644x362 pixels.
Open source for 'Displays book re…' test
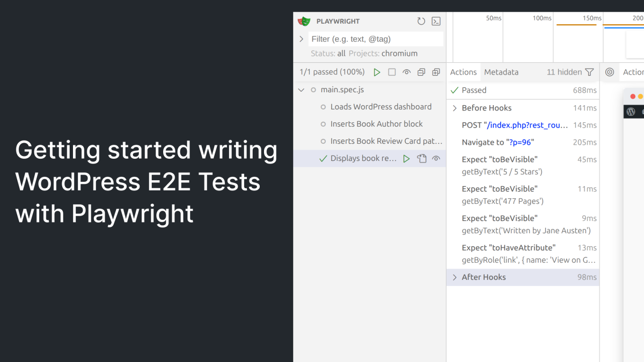pos(422,158)
